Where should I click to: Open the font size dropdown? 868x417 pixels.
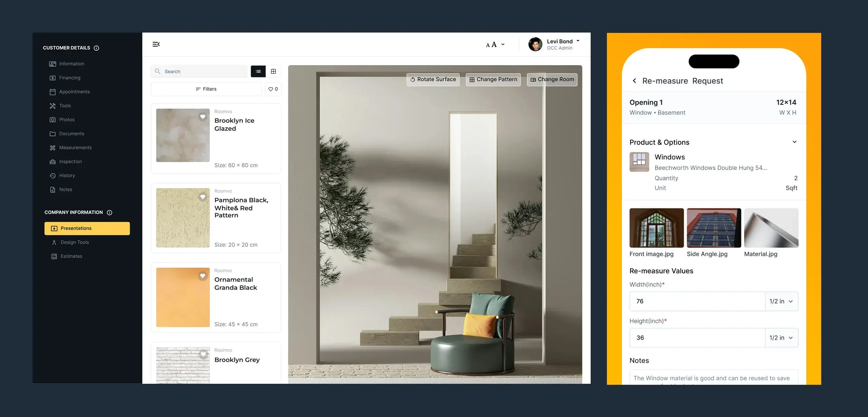coord(495,44)
